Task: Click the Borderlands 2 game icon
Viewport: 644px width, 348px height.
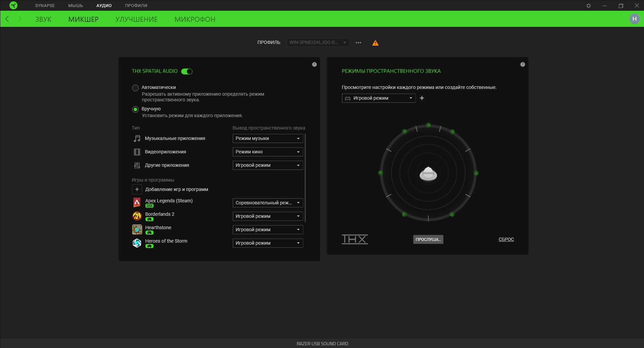Action: [137, 216]
